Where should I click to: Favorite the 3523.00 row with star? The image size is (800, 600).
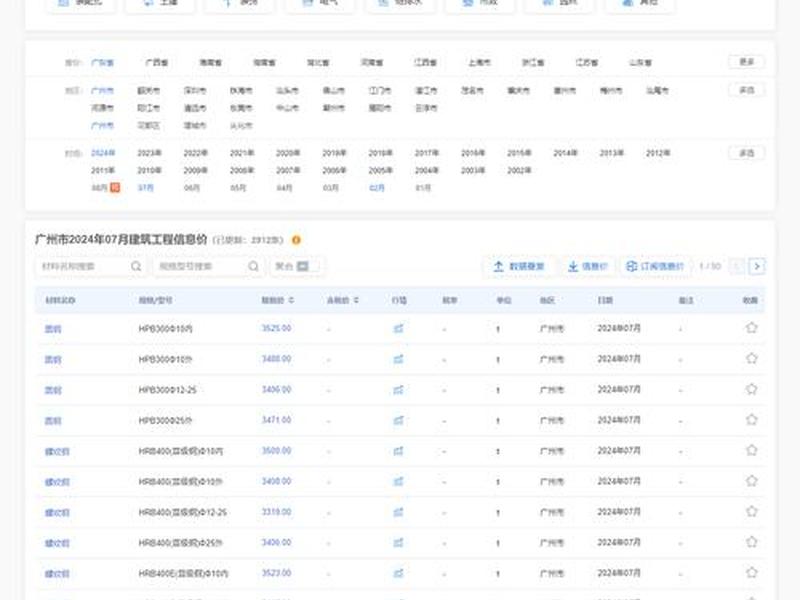751,572
